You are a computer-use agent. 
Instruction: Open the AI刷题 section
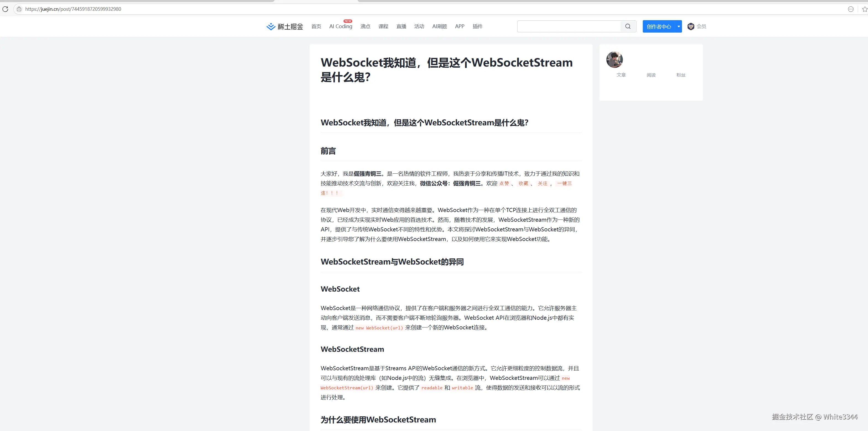tap(439, 26)
